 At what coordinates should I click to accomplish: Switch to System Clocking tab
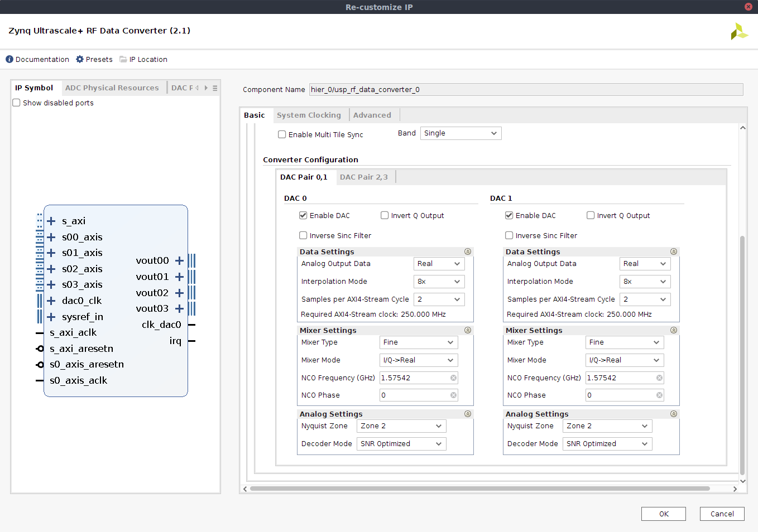309,115
